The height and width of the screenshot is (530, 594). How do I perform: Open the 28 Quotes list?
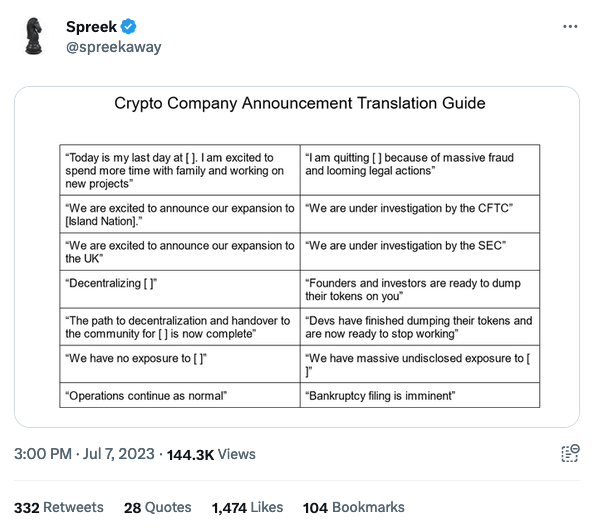[158, 507]
